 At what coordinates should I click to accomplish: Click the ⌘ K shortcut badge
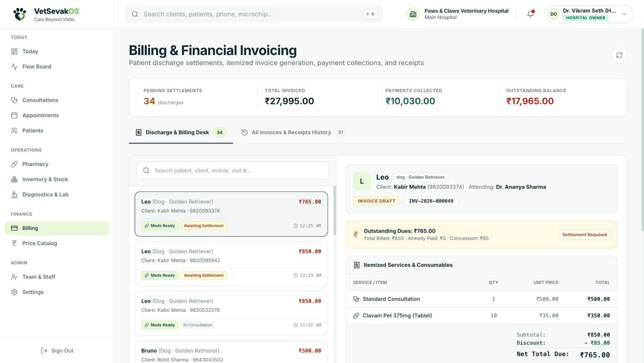click(x=370, y=14)
